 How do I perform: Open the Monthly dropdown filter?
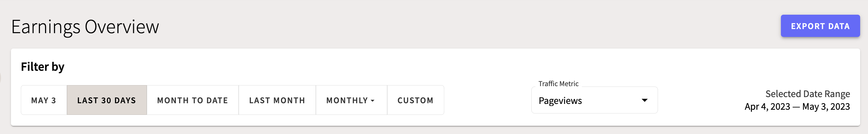(x=351, y=100)
